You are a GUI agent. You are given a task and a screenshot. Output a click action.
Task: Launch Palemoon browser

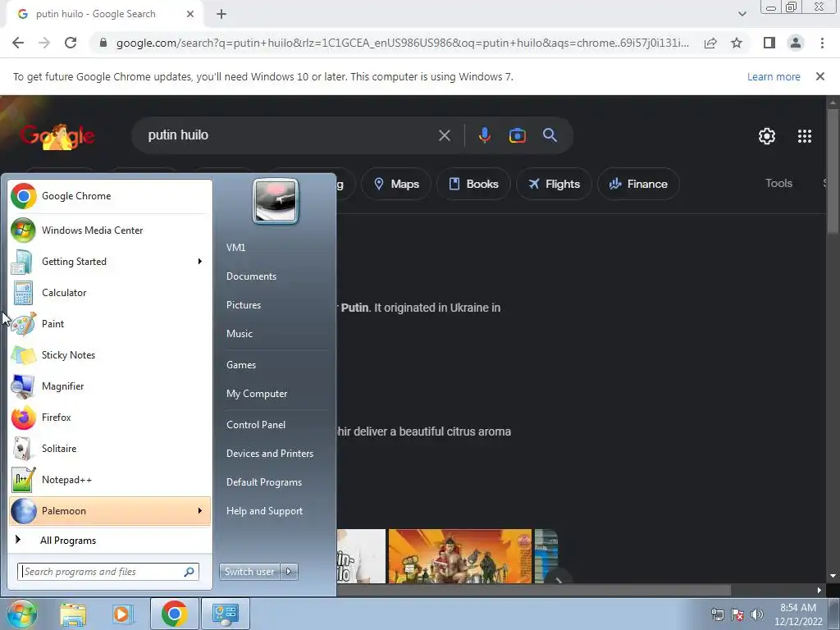[x=110, y=510]
